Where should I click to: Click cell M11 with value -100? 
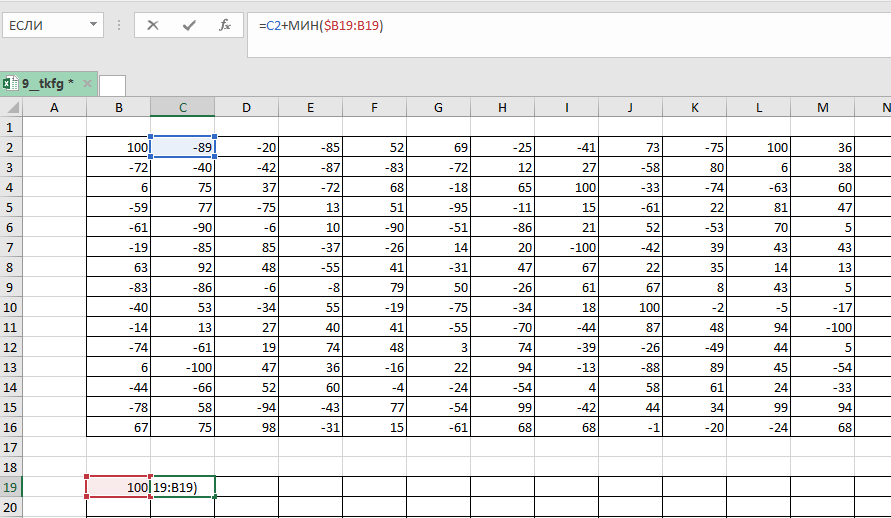click(822, 327)
